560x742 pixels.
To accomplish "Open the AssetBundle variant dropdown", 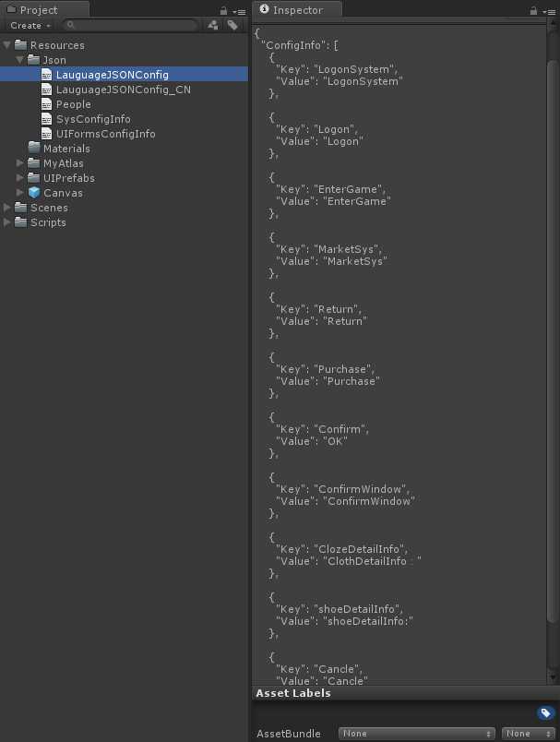I will click(x=529, y=734).
